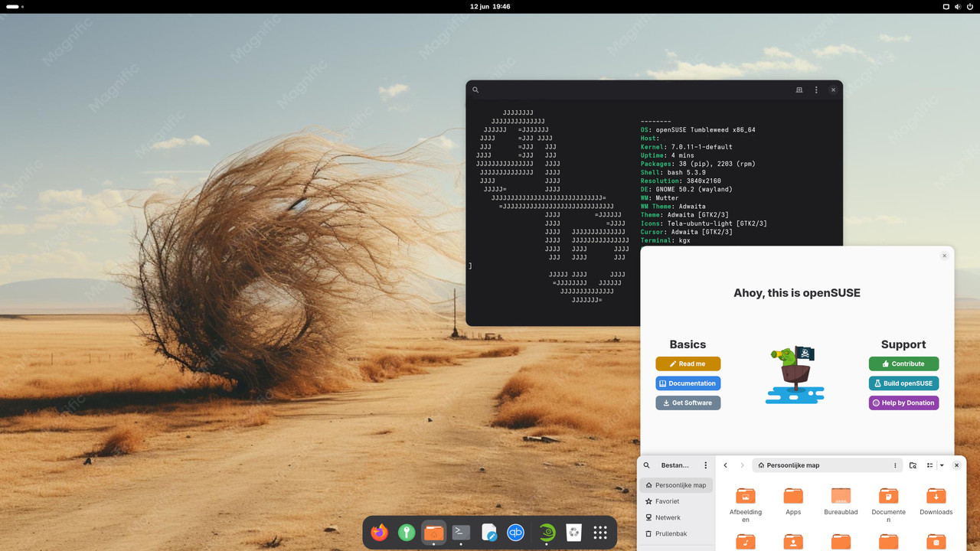Open the tab overview icon in terminal headerbar
This screenshot has height=551, width=980.
[799, 90]
